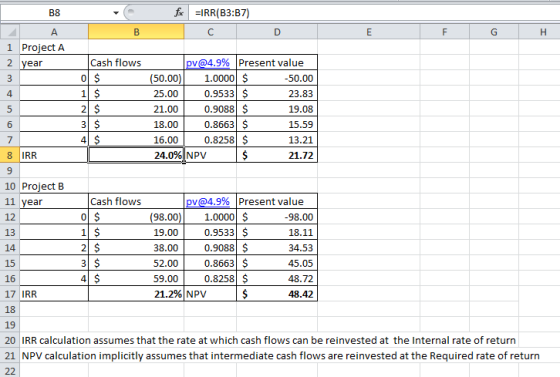Click the Name Box showing B8
The height and width of the screenshot is (377, 560).
(54, 13)
